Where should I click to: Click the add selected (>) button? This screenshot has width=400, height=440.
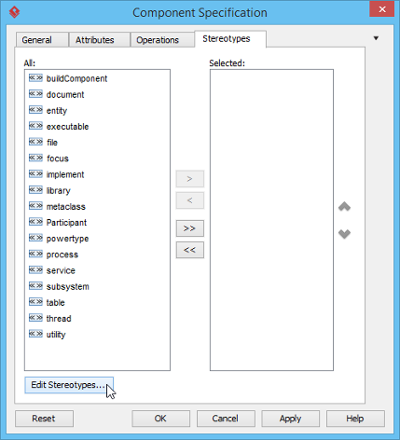click(x=190, y=179)
